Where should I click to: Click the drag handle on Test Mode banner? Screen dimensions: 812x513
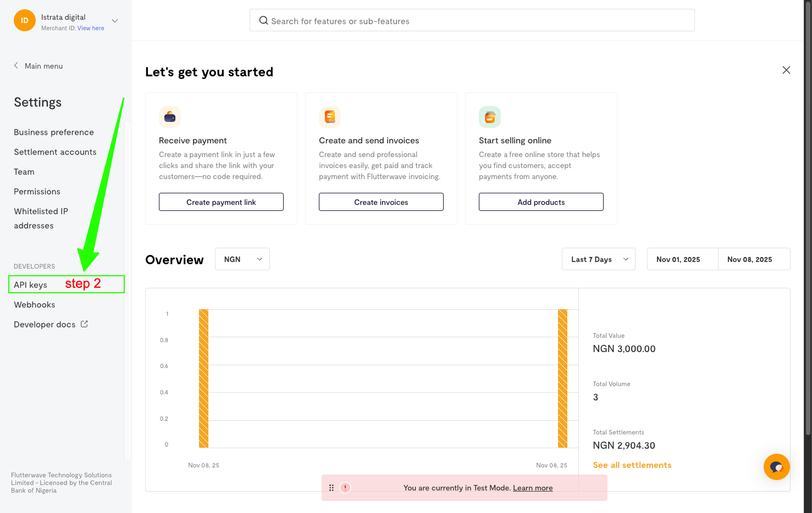(x=332, y=488)
